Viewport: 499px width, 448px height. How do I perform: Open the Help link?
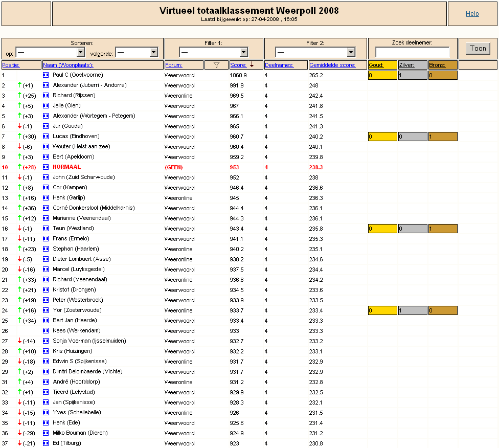(x=472, y=14)
